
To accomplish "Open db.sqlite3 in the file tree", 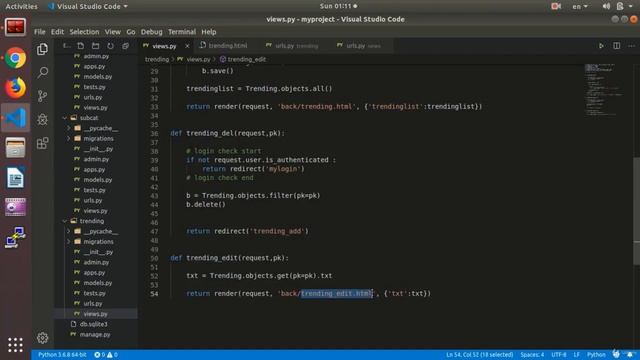I will tap(93, 324).
